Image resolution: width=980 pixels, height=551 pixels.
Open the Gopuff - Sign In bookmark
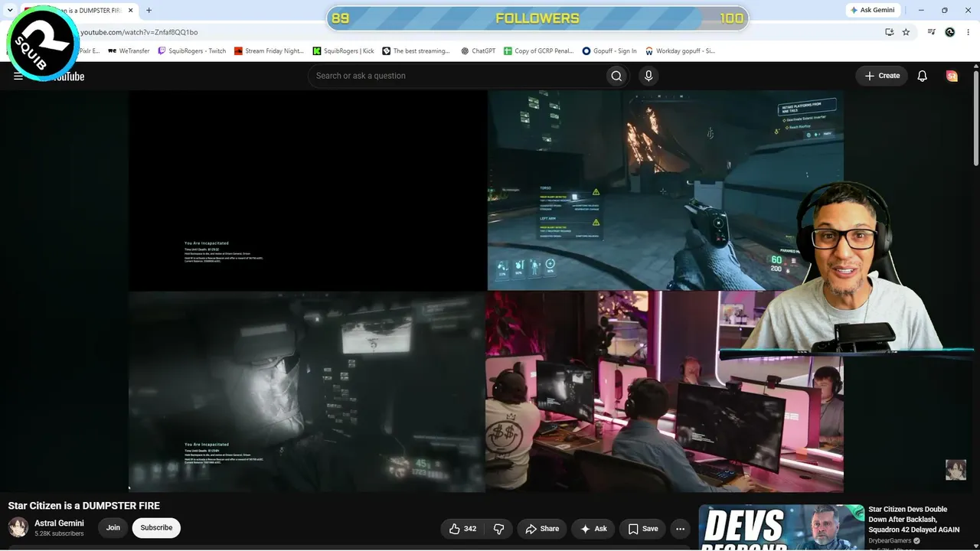coord(609,51)
